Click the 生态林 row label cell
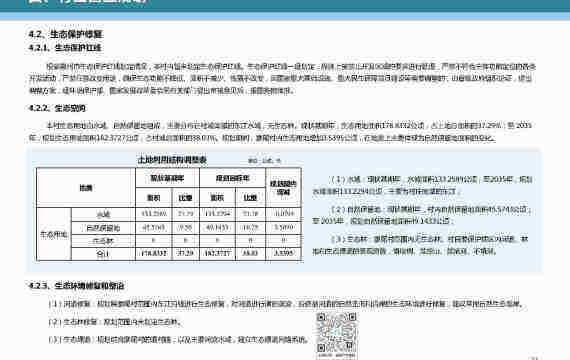The image size is (570, 360). (x=104, y=241)
